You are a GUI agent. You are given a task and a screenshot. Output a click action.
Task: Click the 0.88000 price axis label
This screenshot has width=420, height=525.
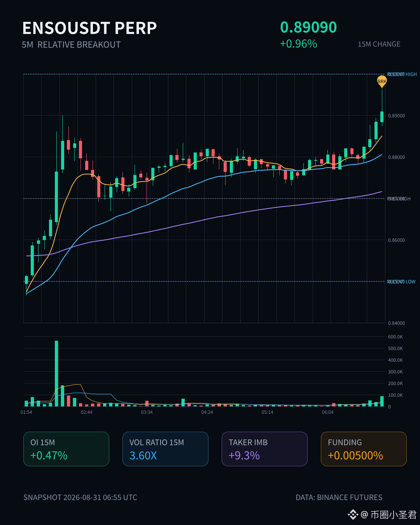coord(396,157)
